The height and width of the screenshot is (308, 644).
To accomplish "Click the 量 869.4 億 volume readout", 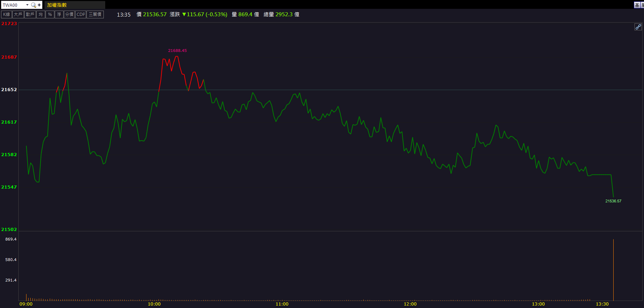I will pos(245,14).
